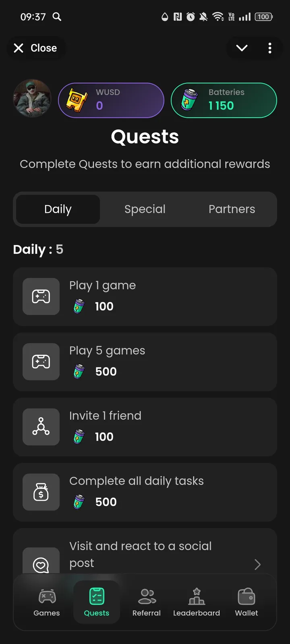The width and height of the screenshot is (290, 644).
Task: Switch to the Partners quests tab
Action: [x=232, y=209]
